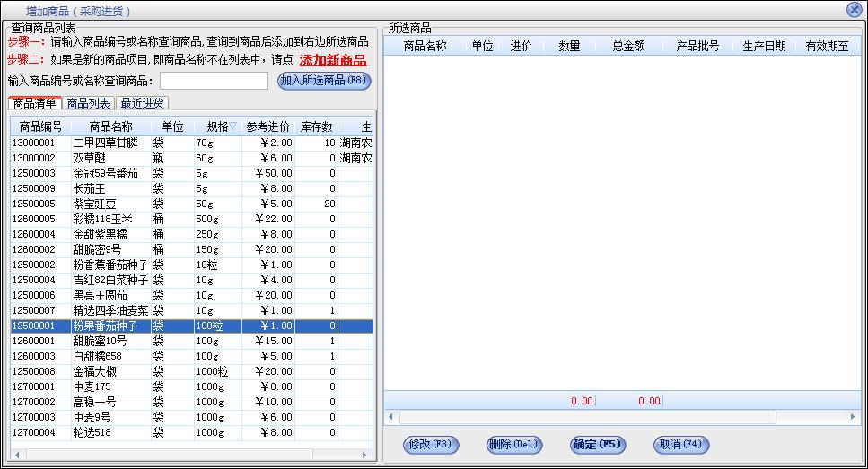The height and width of the screenshot is (469, 868).
Task: Switch to the 商品清单 tab
Action: (35, 103)
